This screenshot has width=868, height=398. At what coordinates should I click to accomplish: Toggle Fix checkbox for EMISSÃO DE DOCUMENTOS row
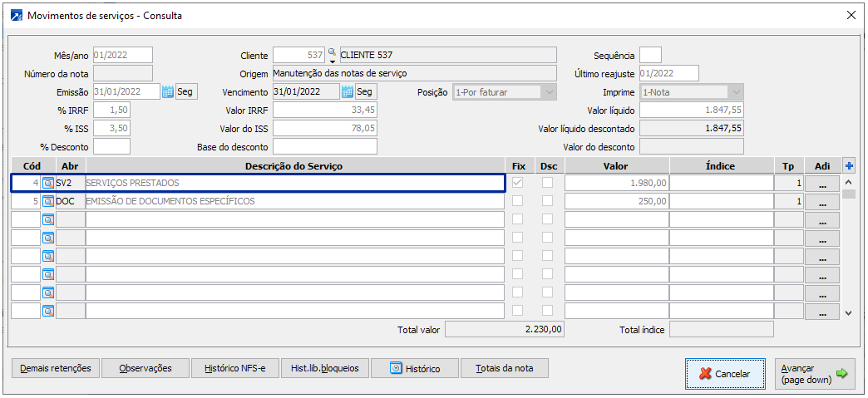pyautogui.click(x=519, y=201)
